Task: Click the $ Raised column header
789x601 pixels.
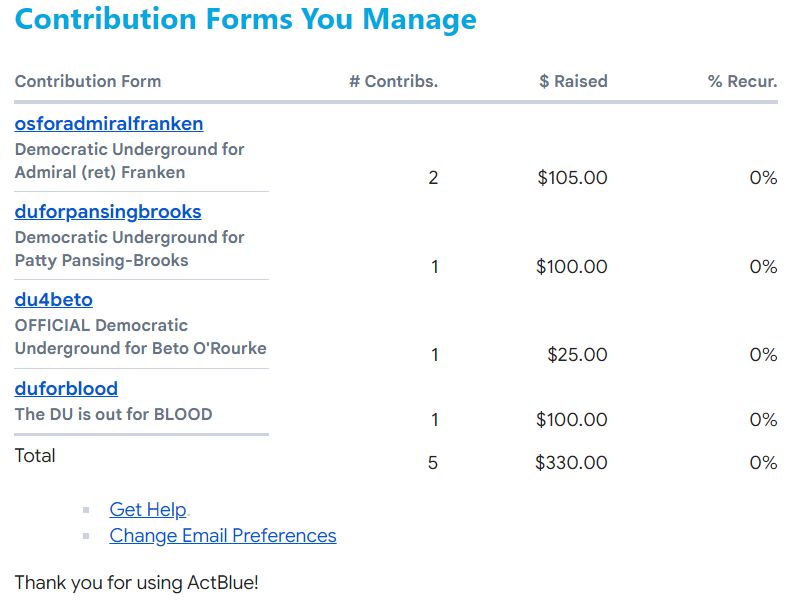Action: [573, 81]
